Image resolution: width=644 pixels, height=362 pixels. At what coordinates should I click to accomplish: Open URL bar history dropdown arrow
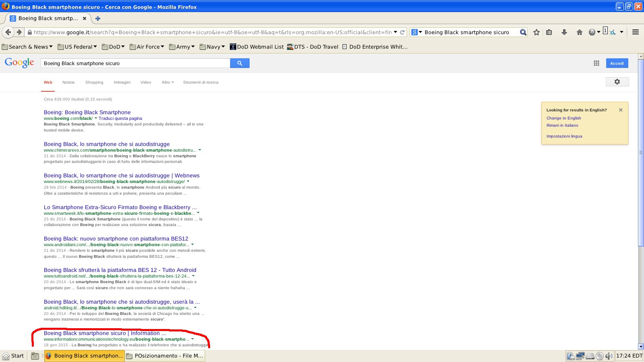pos(395,32)
